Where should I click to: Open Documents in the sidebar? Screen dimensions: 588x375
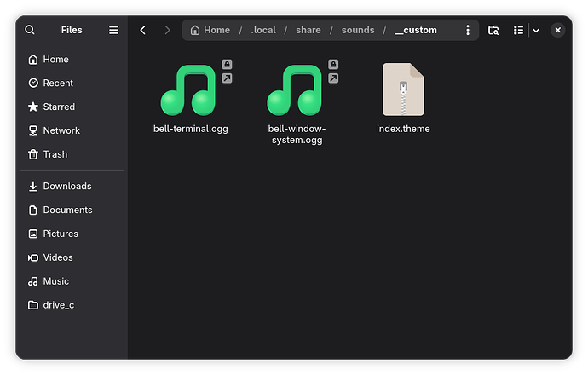pyautogui.click(x=72, y=210)
